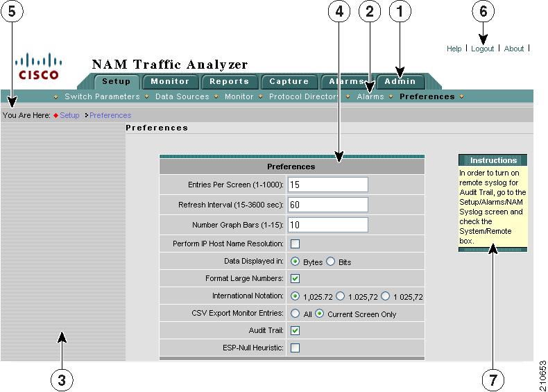Select Monitor in the Setup submenu
This screenshot has width=548, height=392.
click(239, 96)
